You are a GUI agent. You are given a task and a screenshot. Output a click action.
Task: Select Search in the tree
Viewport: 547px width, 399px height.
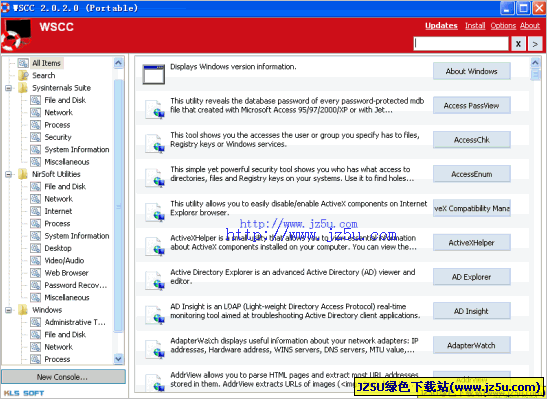tap(44, 75)
